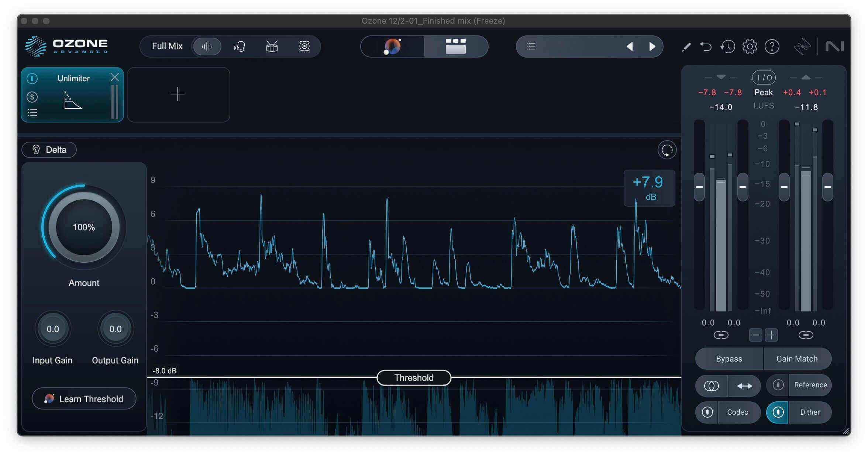Image resolution: width=868 pixels, height=456 pixels.
Task: Click the pencil edit icon
Action: click(x=686, y=47)
